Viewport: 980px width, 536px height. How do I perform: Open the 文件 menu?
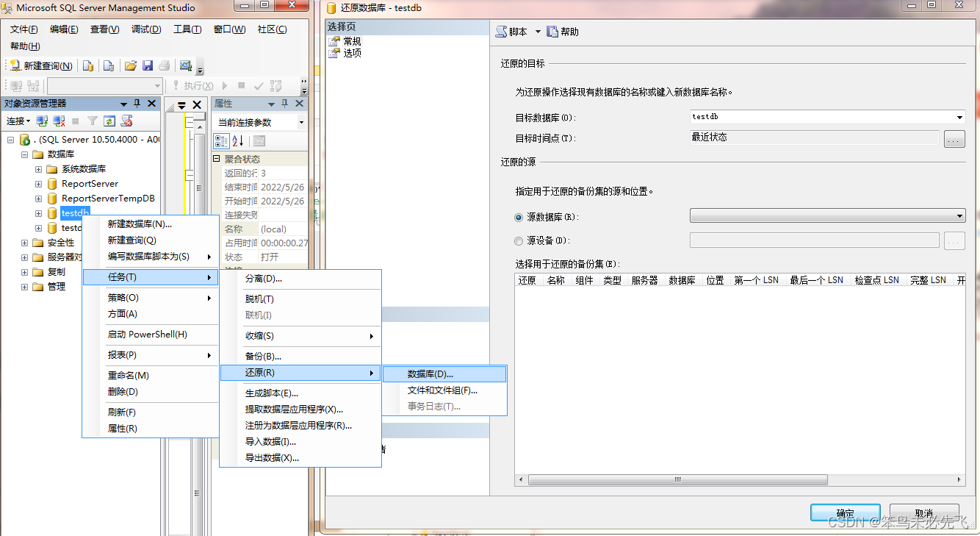click(24, 29)
